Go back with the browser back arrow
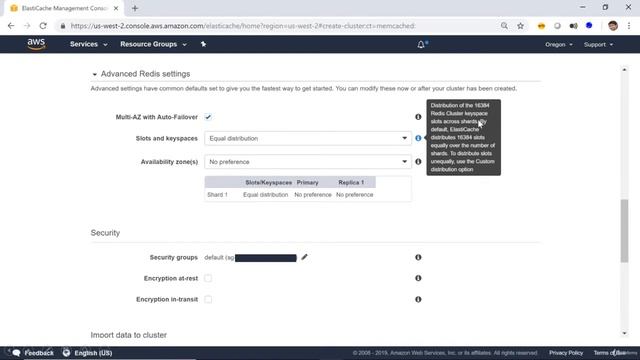Screen dimensions: 640x360 coord(11,26)
